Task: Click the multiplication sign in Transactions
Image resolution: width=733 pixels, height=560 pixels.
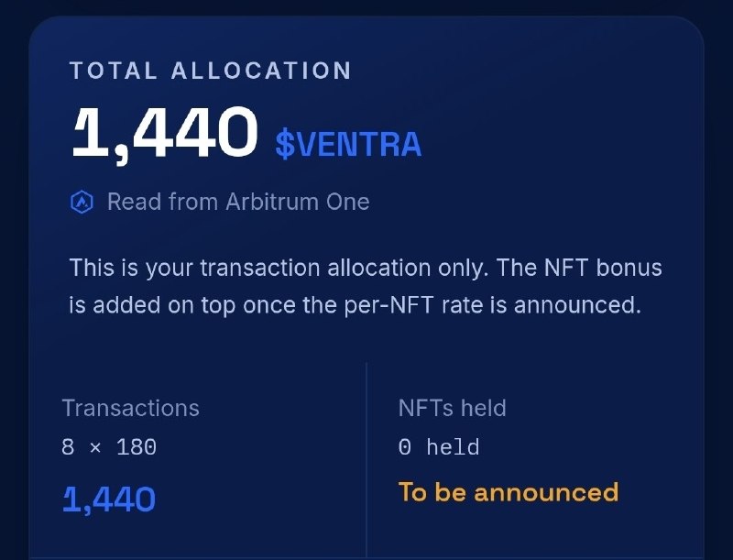Action: (x=95, y=448)
